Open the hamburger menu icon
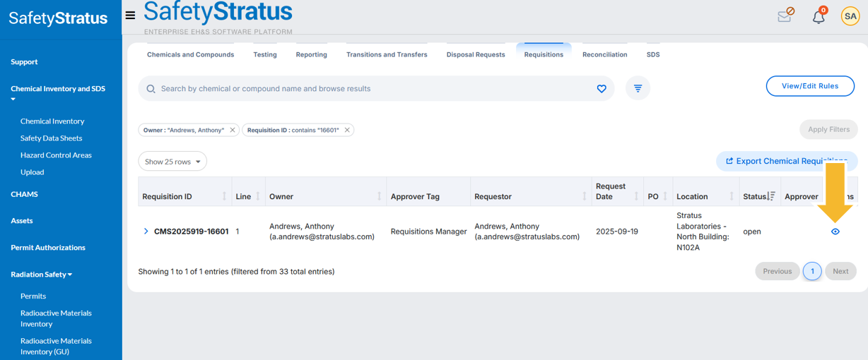This screenshot has height=360, width=868. 130,15
